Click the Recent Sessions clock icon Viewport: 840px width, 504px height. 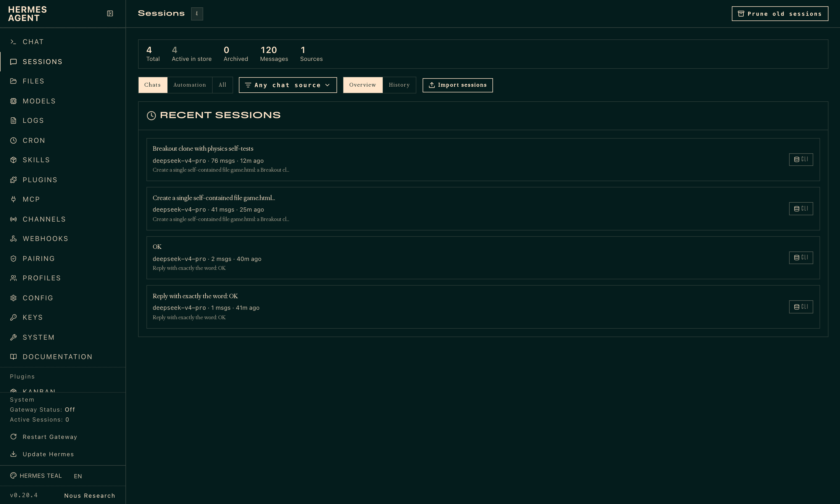pos(151,115)
